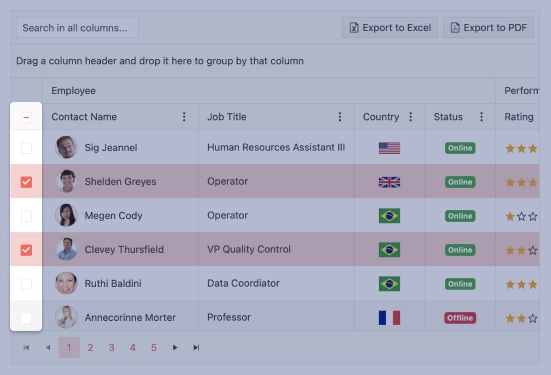Click Online badge for Ruthi Baldini

tap(460, 284)
